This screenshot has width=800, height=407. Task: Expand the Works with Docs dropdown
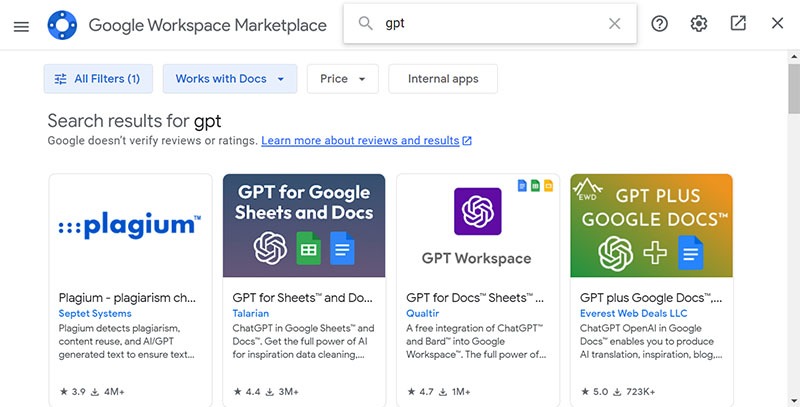click(230, 79)
